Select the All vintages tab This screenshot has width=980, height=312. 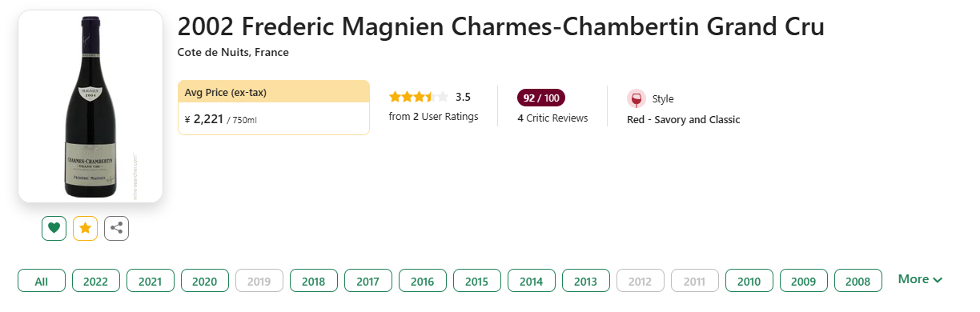(x=42, y=281)
